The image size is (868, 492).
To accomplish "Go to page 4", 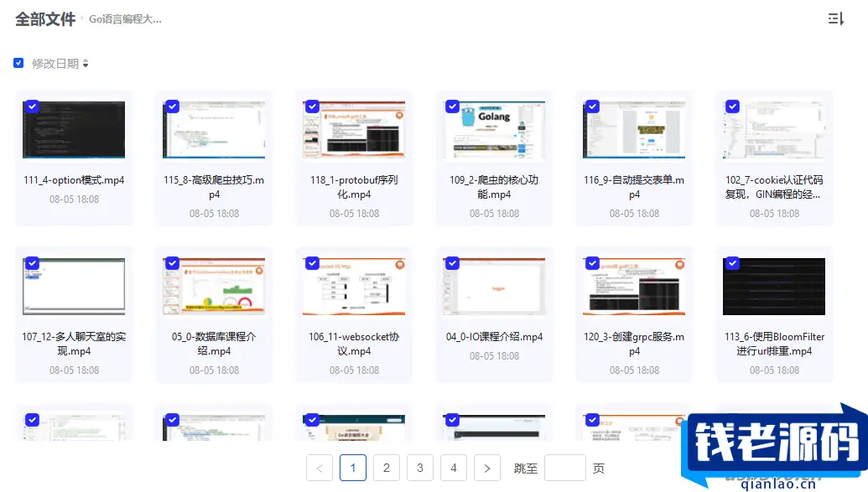I will 454,469.
